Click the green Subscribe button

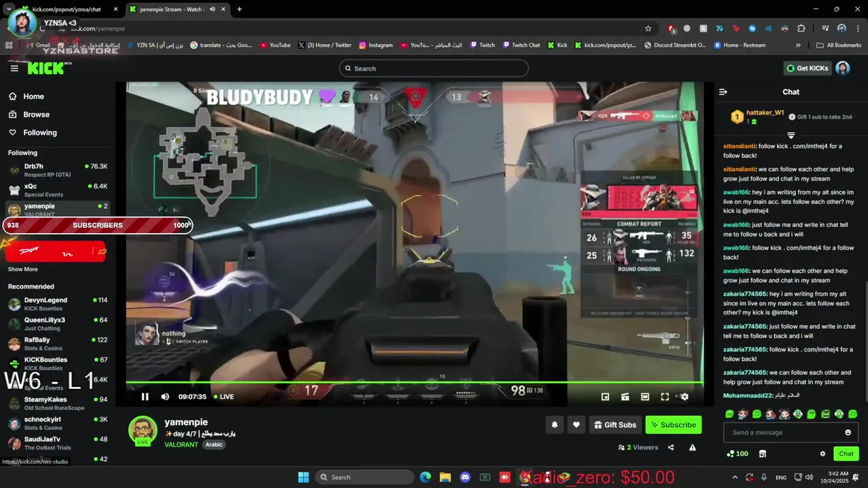(673, 425)
